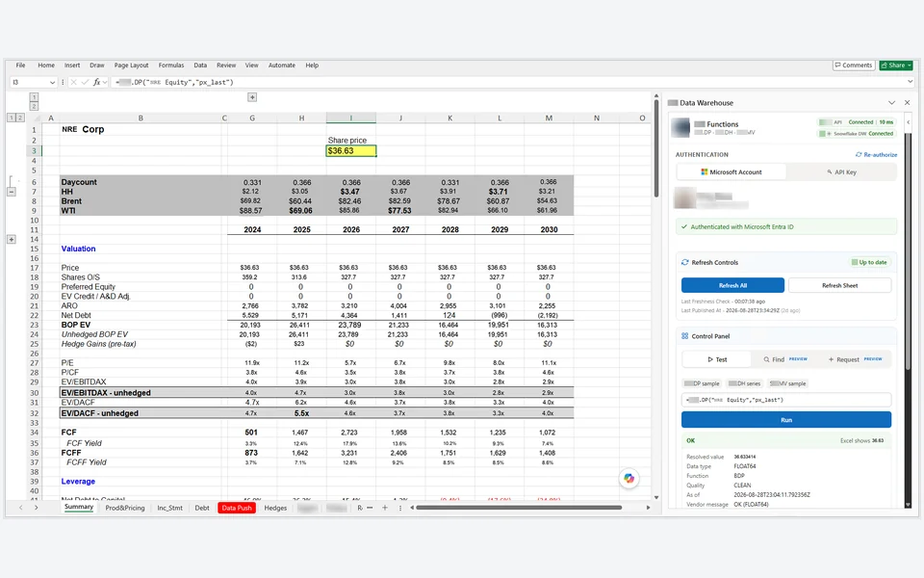This screenshot has height=578, width=924.
Task: Close the Data Warehouse task pane
Action: pyautogui.click(x=907, y=103)
